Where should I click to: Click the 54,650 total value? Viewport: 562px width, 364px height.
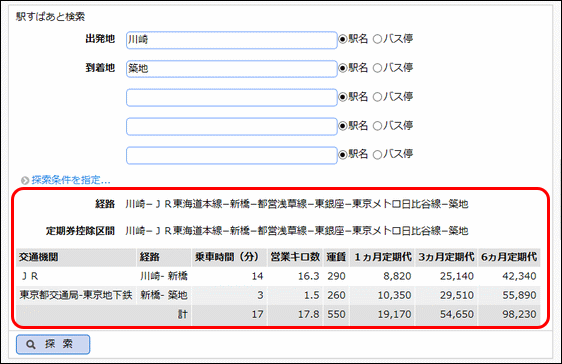(457, 315)
